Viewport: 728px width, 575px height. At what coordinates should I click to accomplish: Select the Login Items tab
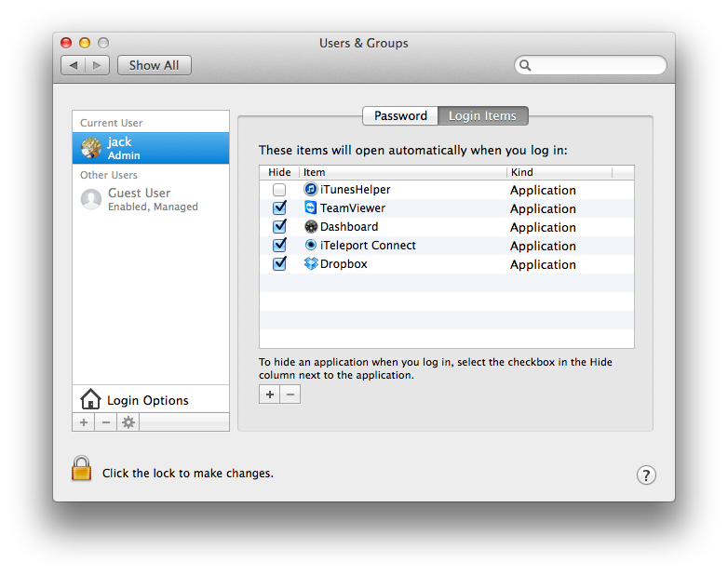[483, 115]
